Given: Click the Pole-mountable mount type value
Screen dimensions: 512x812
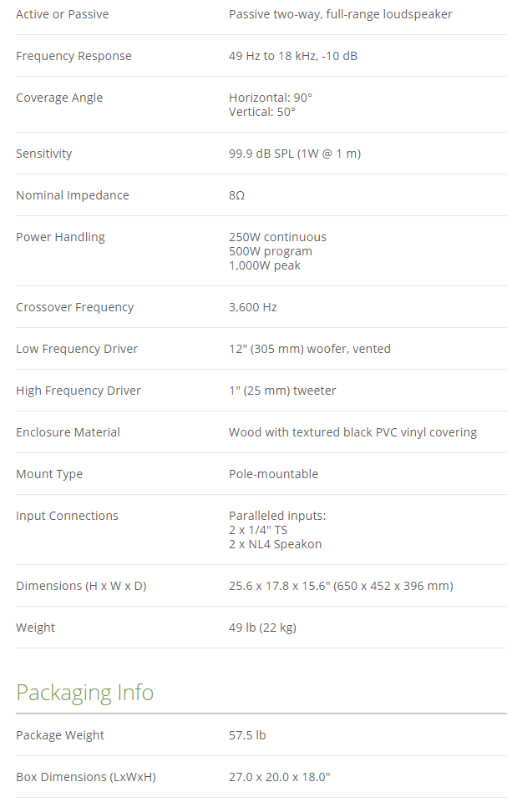Looking at the screenshot, I should (x=273, y=474).
